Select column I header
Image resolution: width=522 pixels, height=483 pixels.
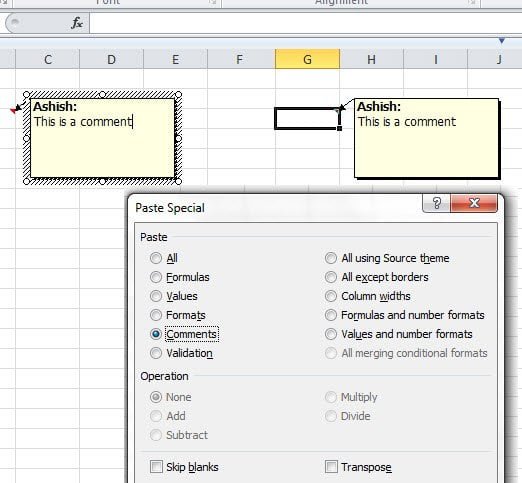tap(435, 59)
